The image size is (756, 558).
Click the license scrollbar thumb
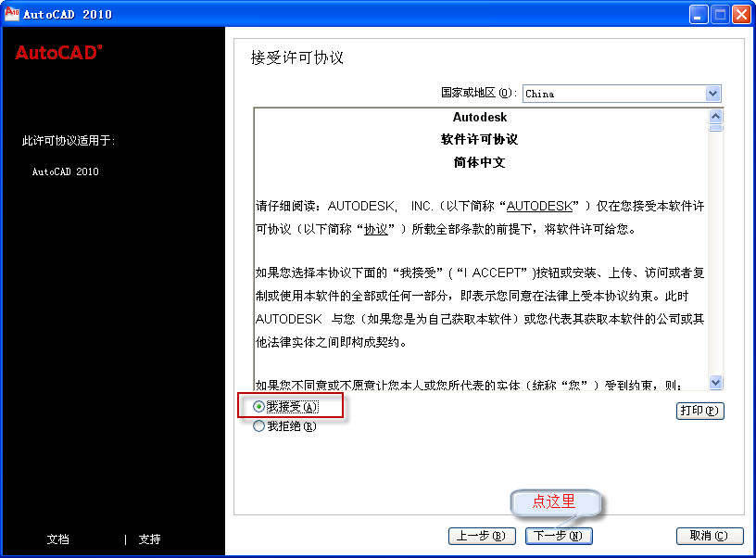pyautogui.click(x=716, y=128)
